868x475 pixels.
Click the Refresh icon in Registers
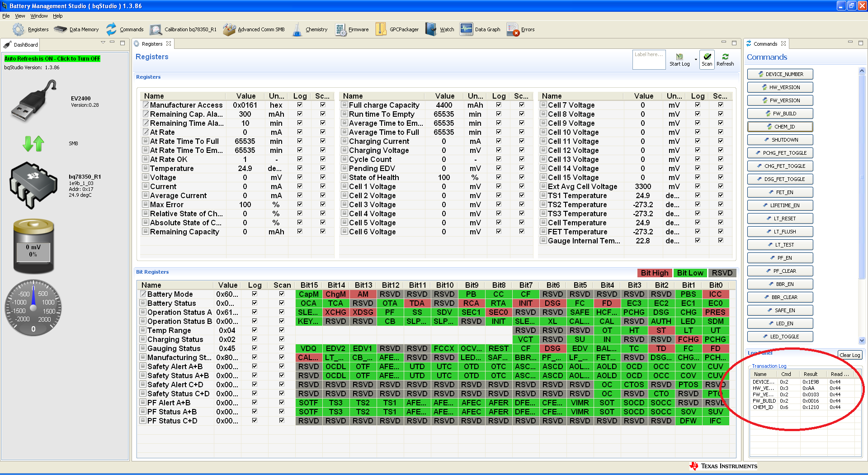click(x=725, y=59)
